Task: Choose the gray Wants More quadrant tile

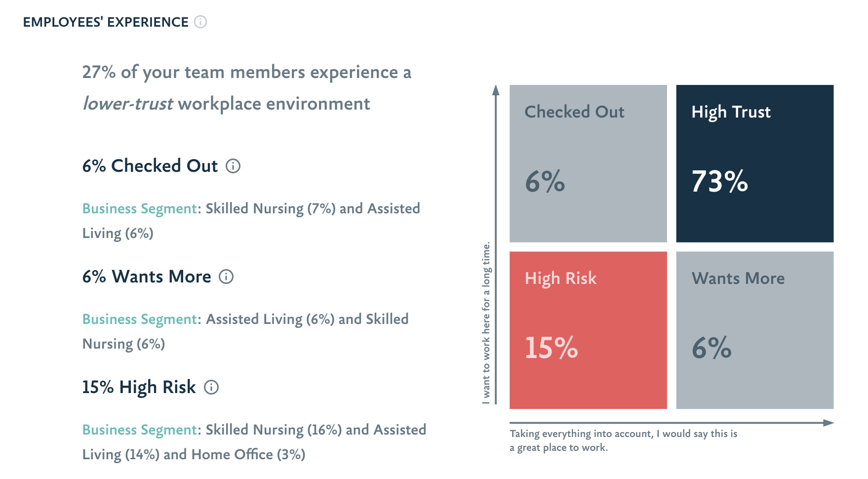Action: point(754,330)
